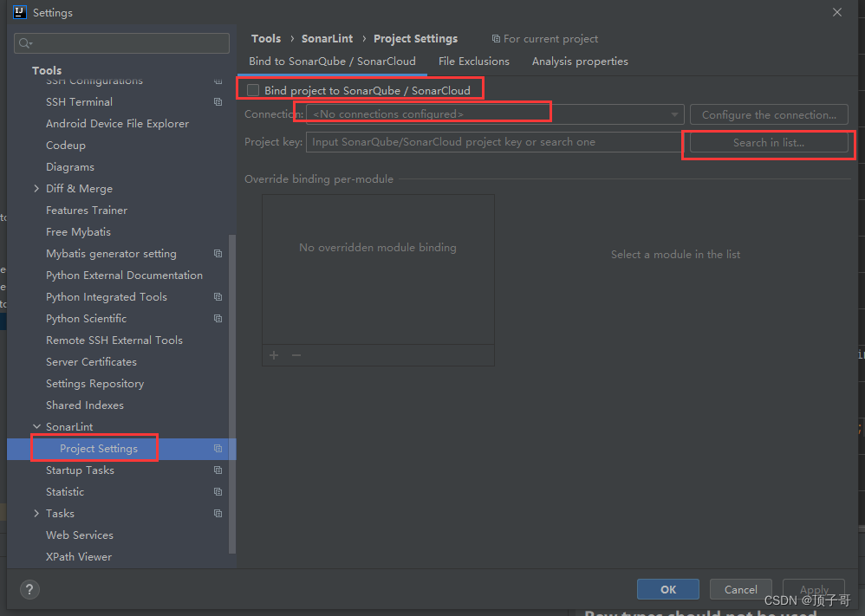Select Free Mybatis in the tree
865x616 pixels.
click(78, 231)
